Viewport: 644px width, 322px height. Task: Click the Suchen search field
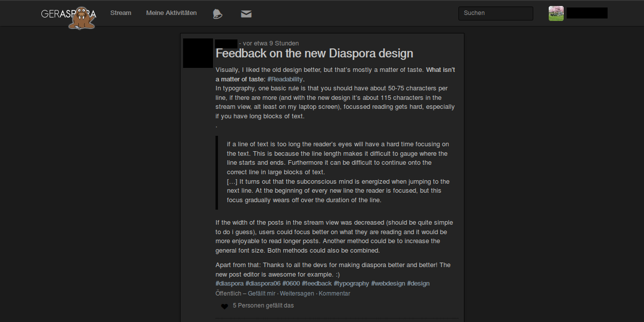(495, 13)
